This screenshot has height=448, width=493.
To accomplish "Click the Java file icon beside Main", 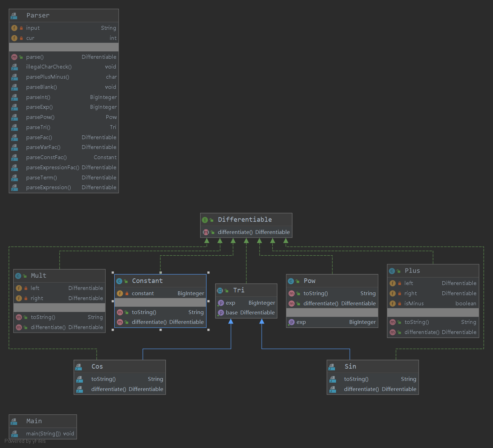I will 14,421.
